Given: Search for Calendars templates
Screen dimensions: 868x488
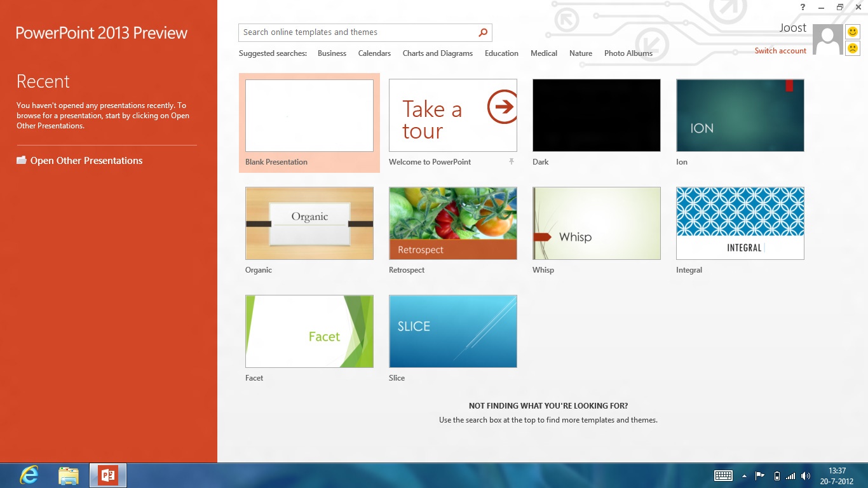Looking at the screenshot, I should (374, 53).
